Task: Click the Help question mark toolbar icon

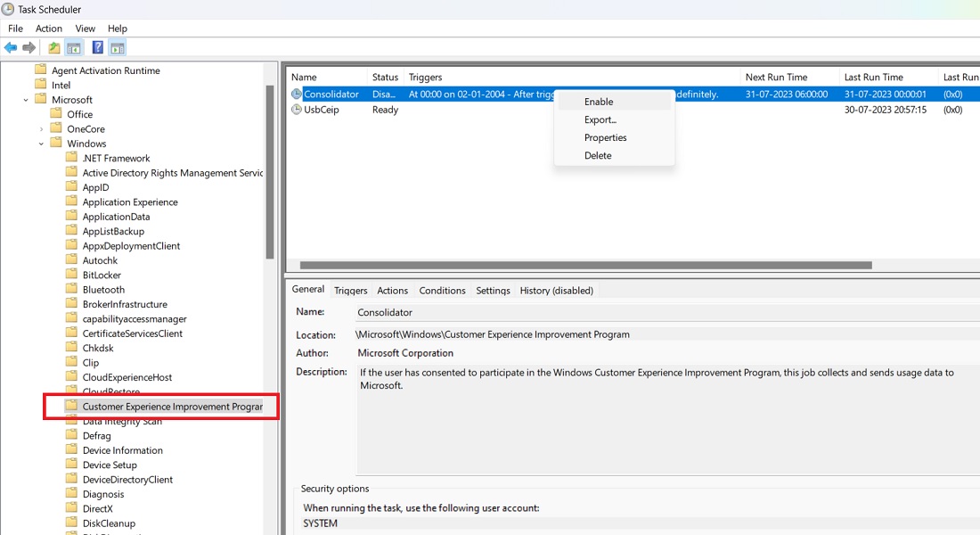Action: click(97, 46)
